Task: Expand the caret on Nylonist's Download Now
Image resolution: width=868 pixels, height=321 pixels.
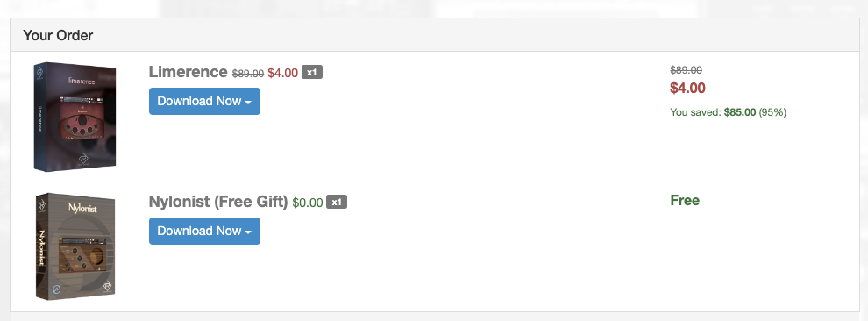Action: [x=248, y=232]
